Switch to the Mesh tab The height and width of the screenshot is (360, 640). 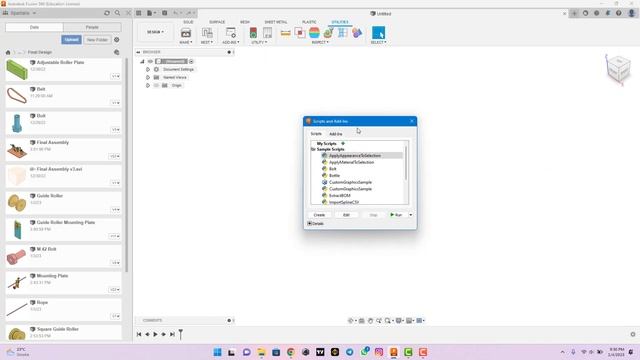[x=245, y=22]
